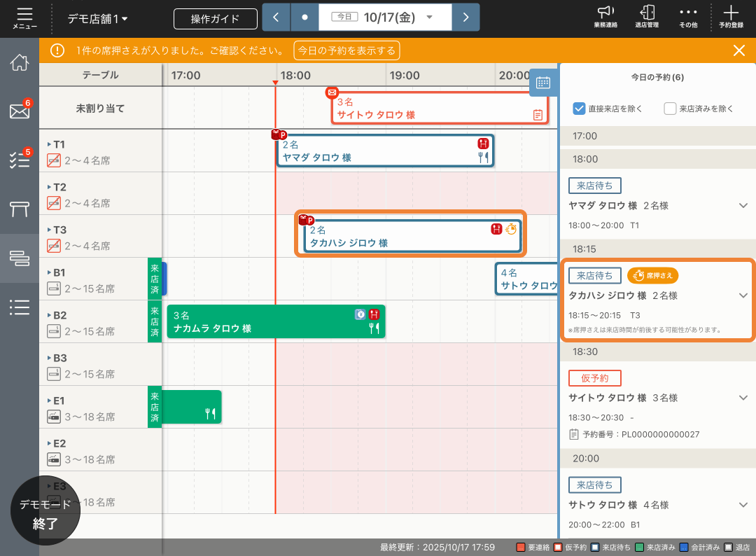The width and height of the screenshot is (756, 556).
Task: Click the 操作ガイド button
Action: 216,18
